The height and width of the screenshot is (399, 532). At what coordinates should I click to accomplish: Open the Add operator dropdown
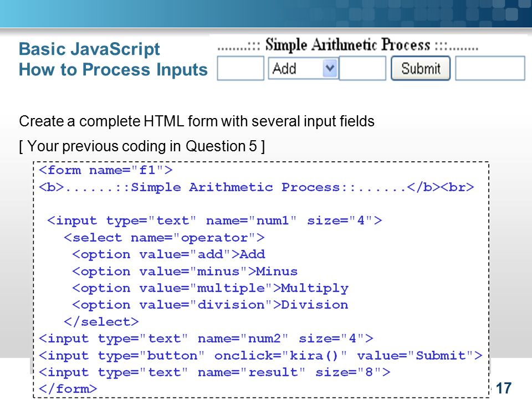pyautogui.click(x=303, y=68)
